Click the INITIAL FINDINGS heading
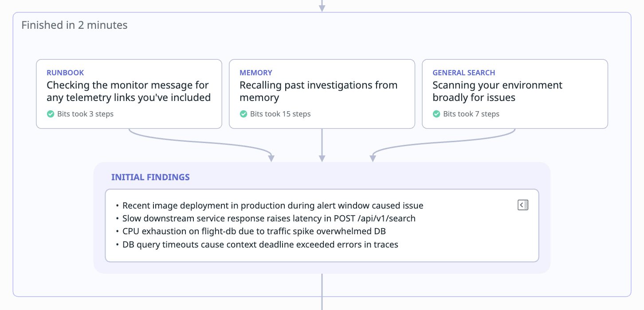 pos(150,178)
